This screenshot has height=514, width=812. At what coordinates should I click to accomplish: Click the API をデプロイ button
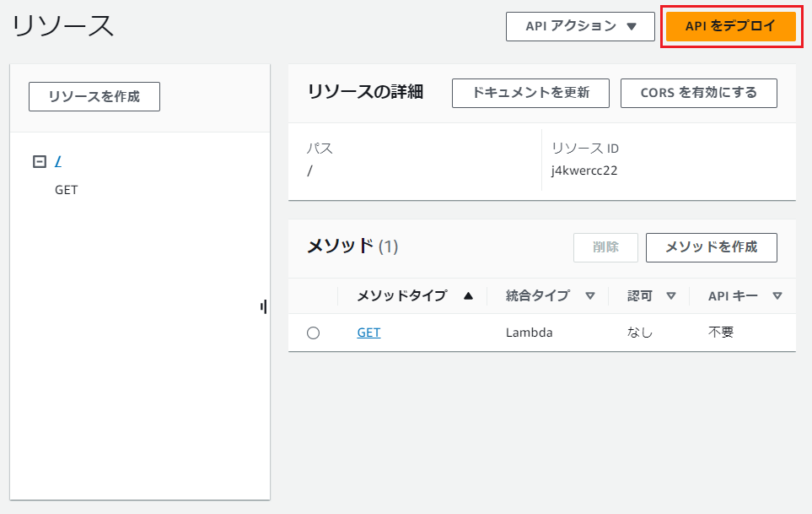tap(731, 26)
